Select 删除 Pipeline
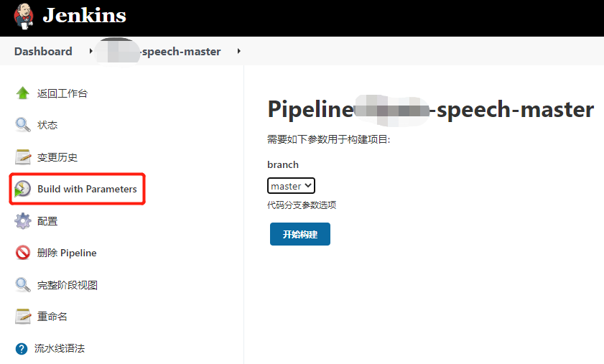The width and height of the screenshot is (604, 364). [x=67, y=253]
